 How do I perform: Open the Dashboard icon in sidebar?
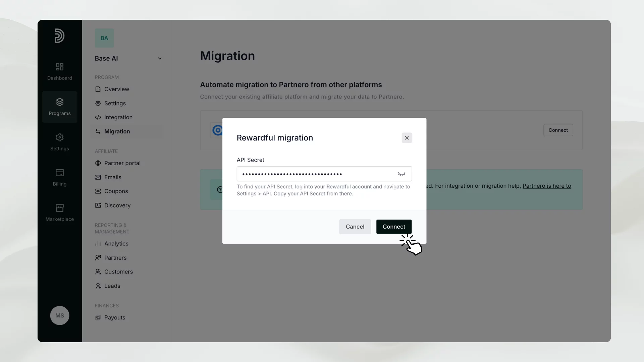59,67
